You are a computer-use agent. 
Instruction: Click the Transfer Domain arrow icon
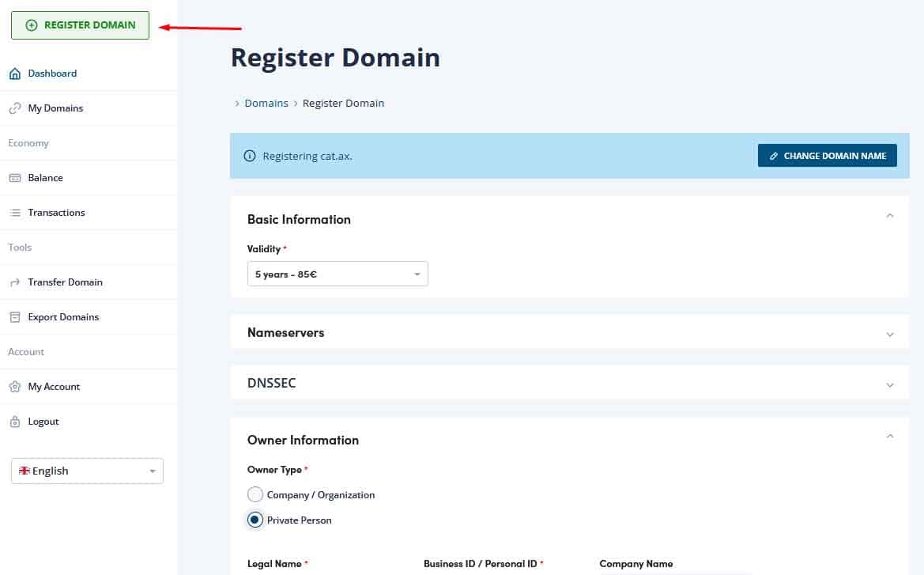tap(14, 282)
